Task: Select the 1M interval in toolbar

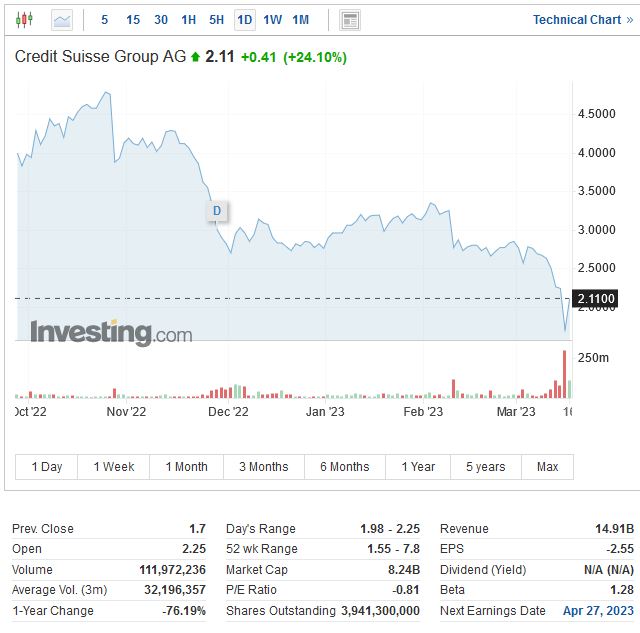Action: 300,19
